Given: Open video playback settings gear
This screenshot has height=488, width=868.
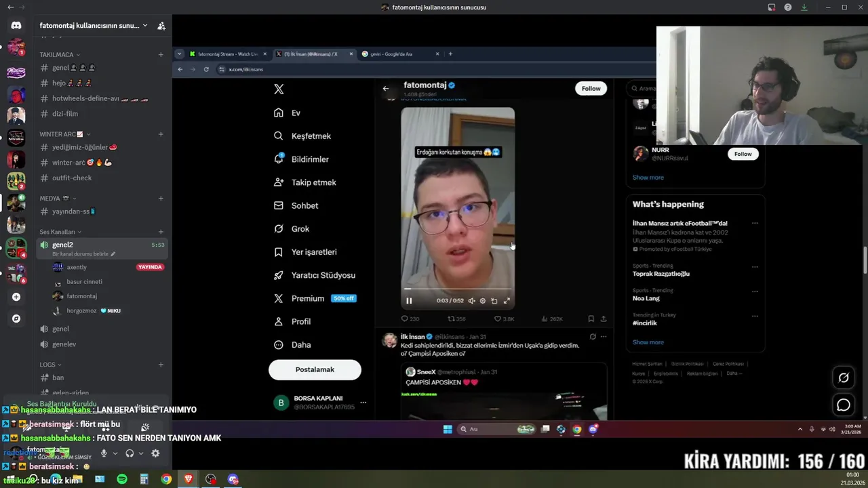Looking at the screenshot, I should click(483, 301).
